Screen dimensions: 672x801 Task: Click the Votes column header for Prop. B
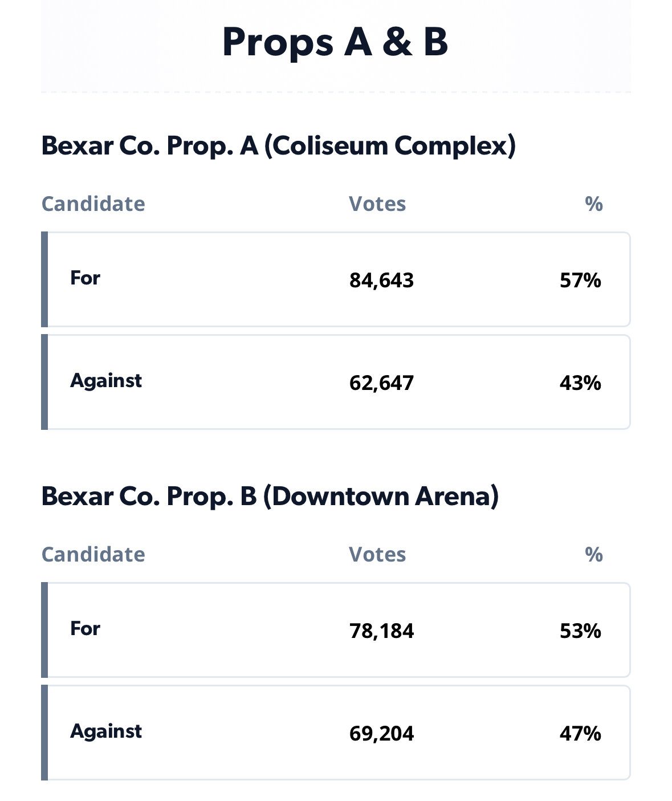point(377,554)
